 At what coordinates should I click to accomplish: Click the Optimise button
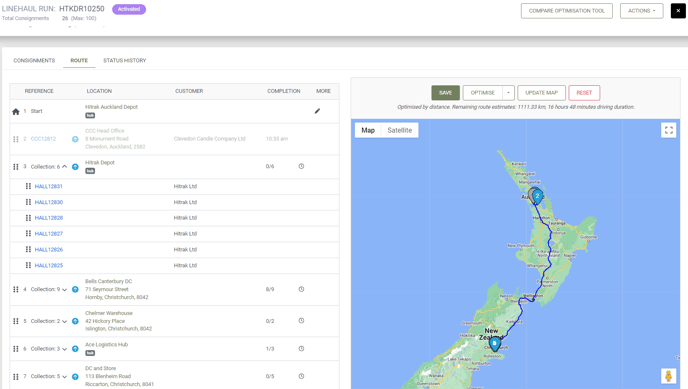coord(483,93)
